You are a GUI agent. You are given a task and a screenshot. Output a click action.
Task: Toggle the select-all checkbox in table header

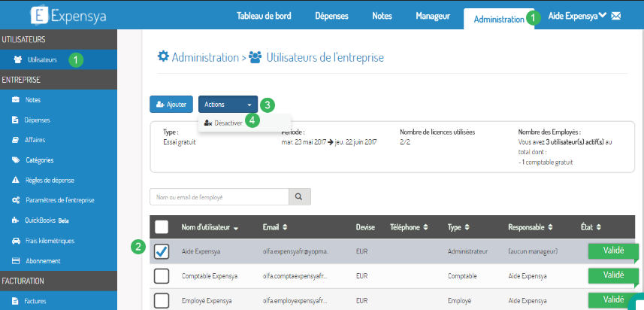click(162, 227)
